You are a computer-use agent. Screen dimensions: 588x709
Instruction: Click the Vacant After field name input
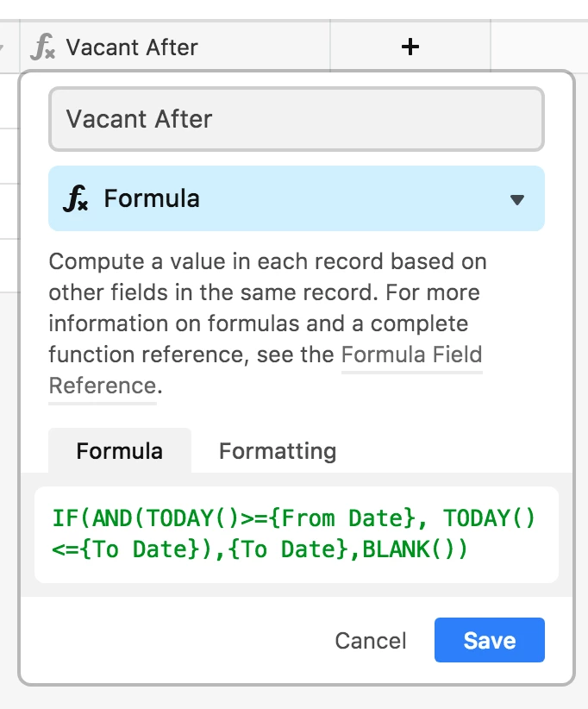point(296,119)
